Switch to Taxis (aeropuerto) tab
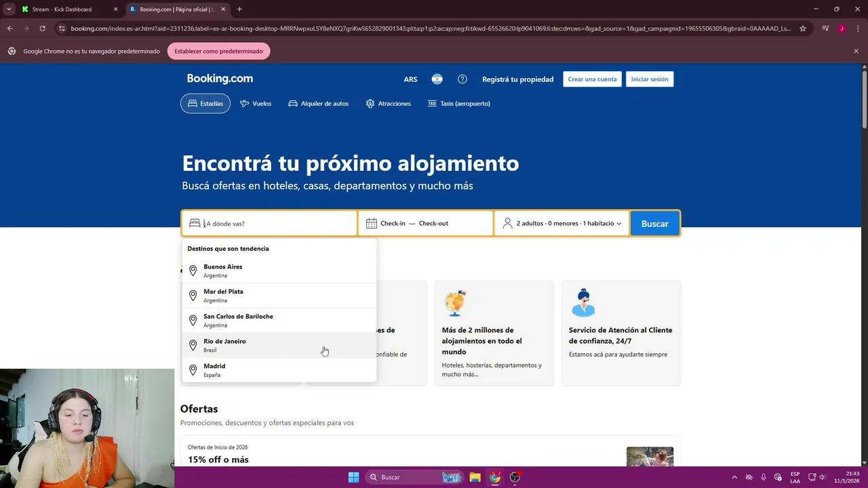 tap(459, 104)
